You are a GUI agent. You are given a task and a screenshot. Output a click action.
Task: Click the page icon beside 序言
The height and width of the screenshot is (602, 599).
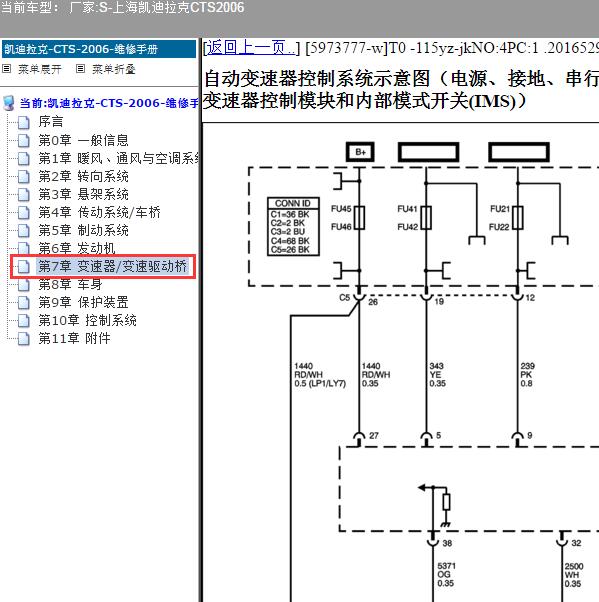(x=24, y=122)
